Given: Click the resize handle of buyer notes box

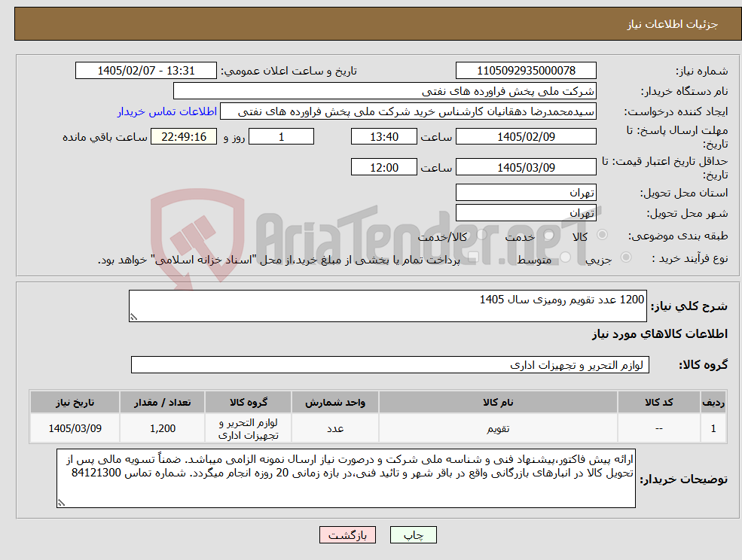Looking at the screenshot, I should point(61,503).
